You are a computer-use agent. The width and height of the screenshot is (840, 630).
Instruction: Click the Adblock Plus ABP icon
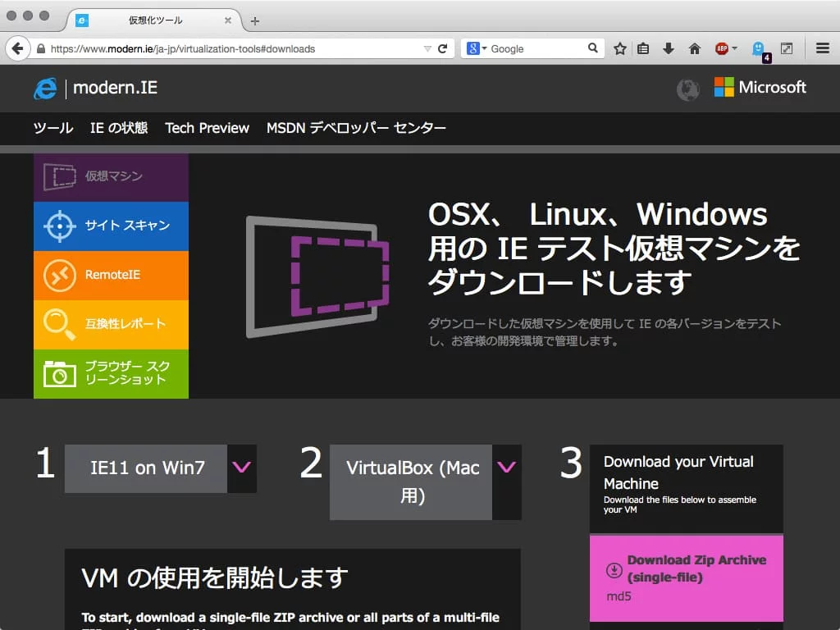722,48
